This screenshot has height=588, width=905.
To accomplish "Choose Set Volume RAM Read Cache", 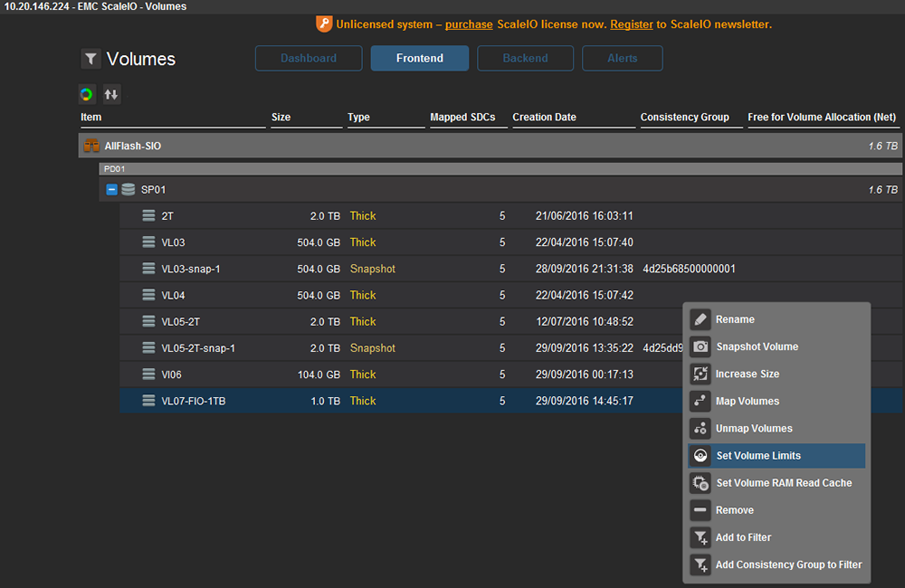I will pyautogui.click(x=776, y=483).
